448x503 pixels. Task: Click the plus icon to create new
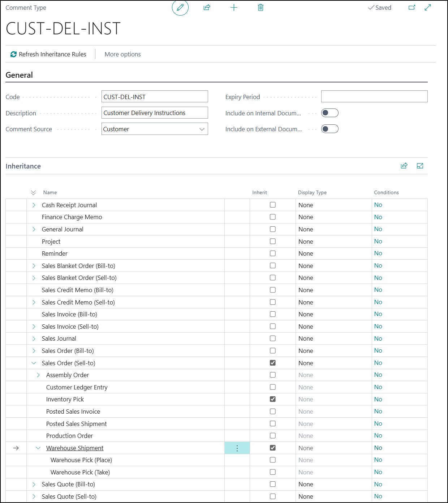pos(234,8)
